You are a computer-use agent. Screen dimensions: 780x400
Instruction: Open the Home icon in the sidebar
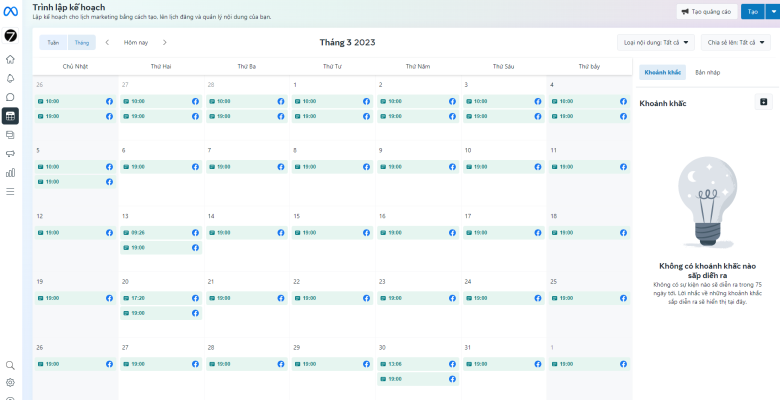[10, 59]
